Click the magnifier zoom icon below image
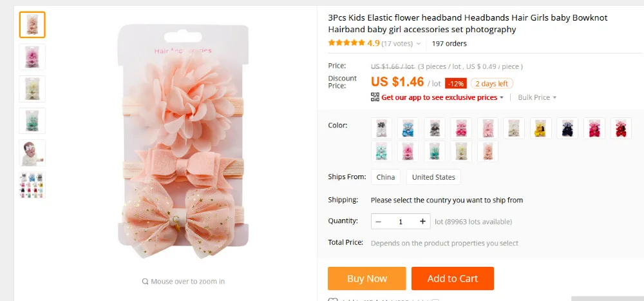 (x=146, y=281)
